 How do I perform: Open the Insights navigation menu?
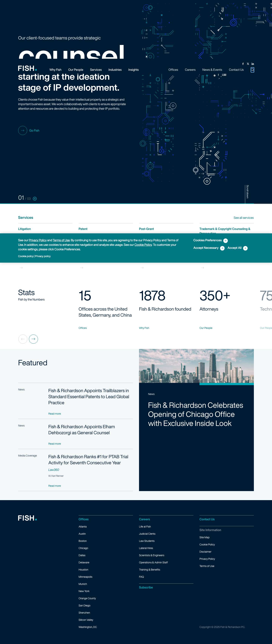[x=133, y=70]
